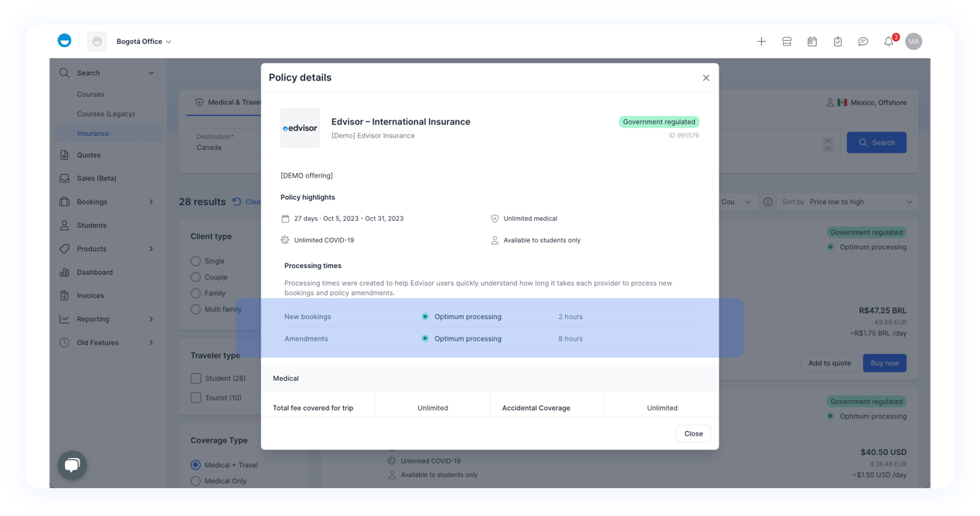Expand the Bookings sidebar section
The image size is (980, 516).
point(107,202)
